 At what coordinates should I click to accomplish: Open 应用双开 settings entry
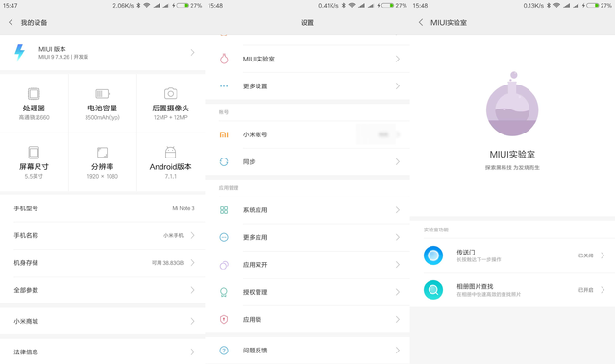[x=307, y=265]
